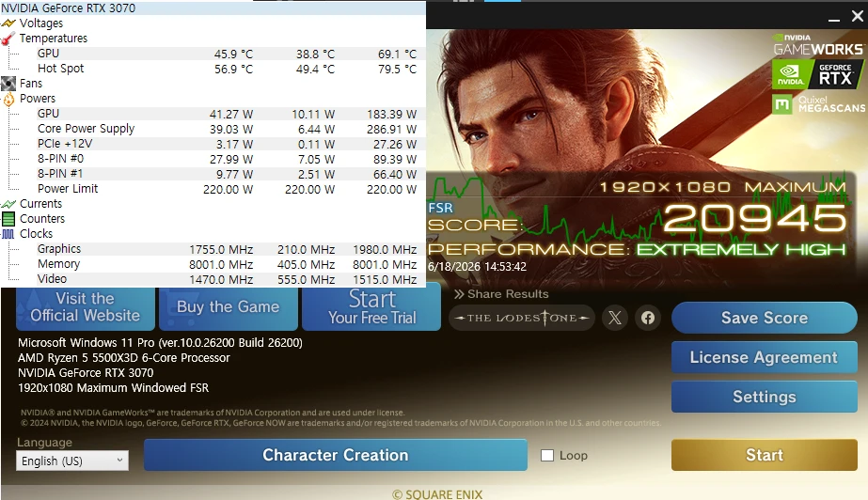Share results on X (Twitter)
Viewport: 868px width, 500px height.
coord(614,318)
